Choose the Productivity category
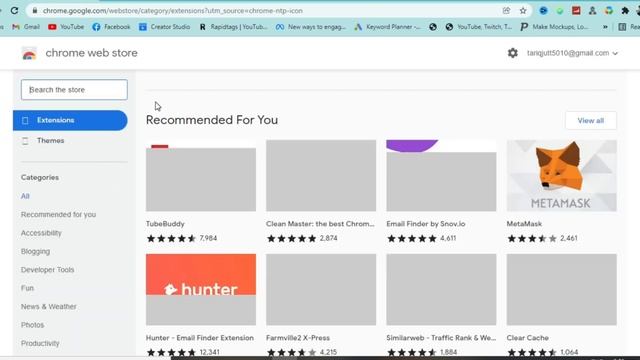 [40, 343]
